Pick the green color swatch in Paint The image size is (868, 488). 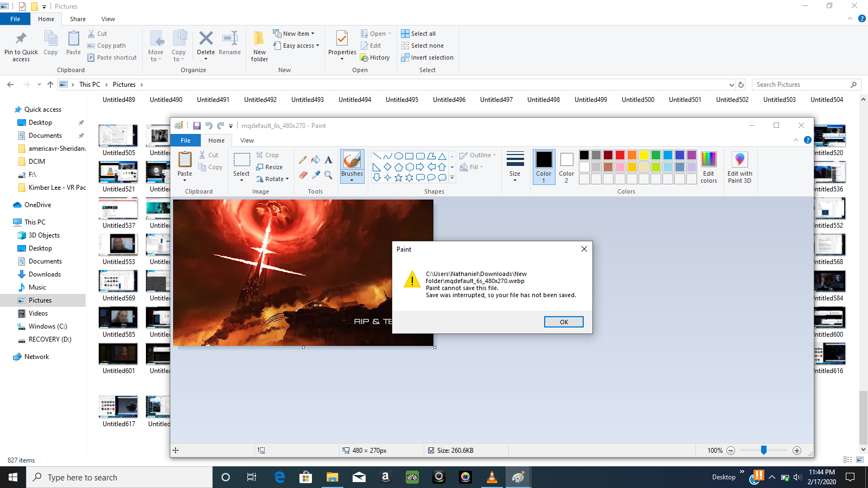click(656, 155)
